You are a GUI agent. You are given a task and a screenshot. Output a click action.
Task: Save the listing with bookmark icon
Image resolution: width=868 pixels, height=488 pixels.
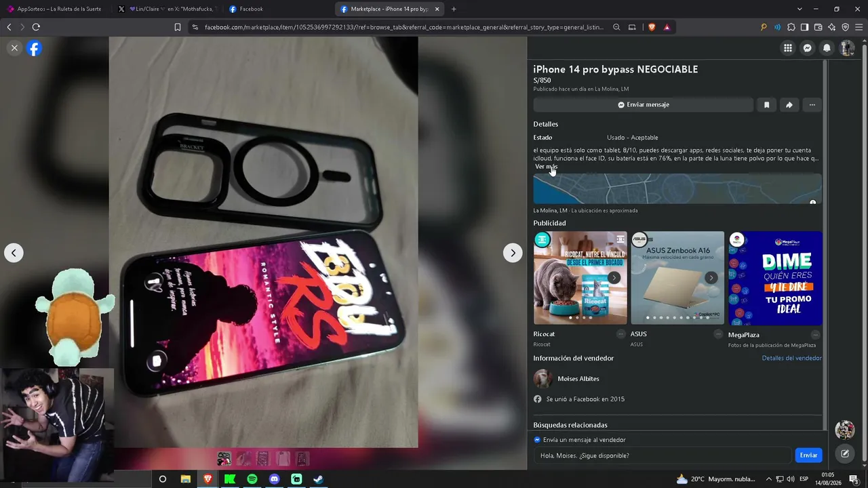[x=766, y=105]
